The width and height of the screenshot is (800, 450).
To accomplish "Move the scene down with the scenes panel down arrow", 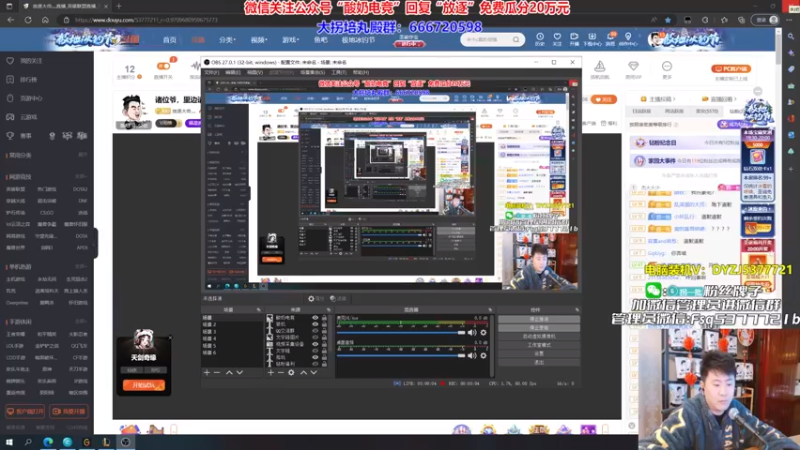I will pyautogui.click(x=239, y=373).
